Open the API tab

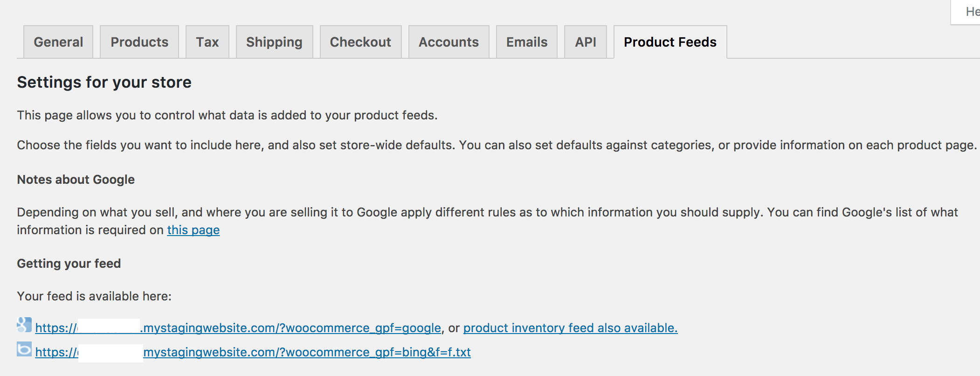pos(586,42)
